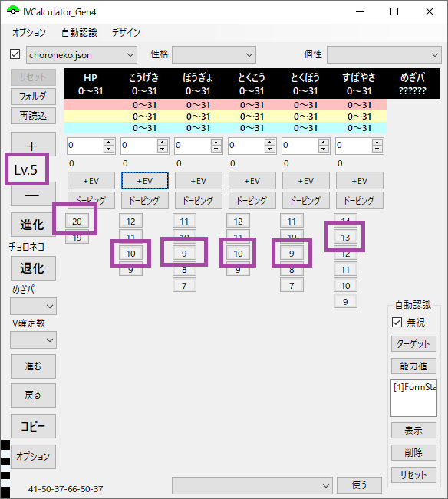Decrement the とくこう EV spinner down arrow

[270, 149]
